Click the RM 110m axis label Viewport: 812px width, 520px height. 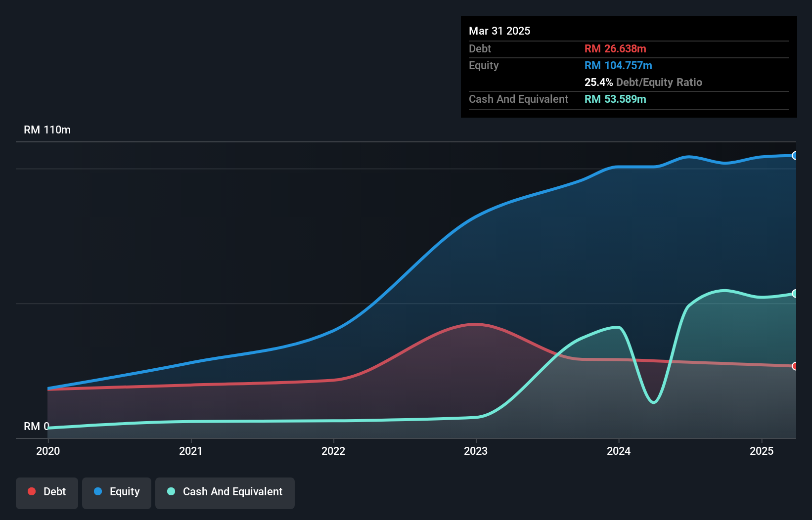(x=46, y=130)
